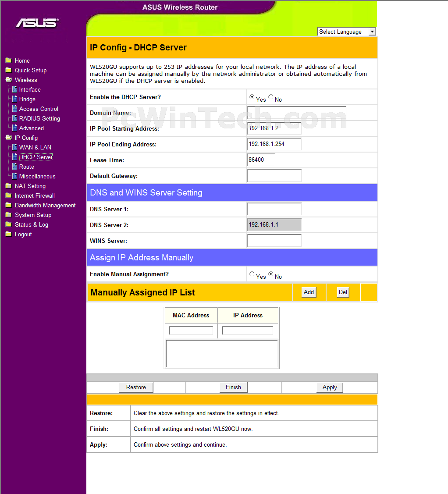
Task: Click the manual IP Address input field
Action: click(247, 331)
